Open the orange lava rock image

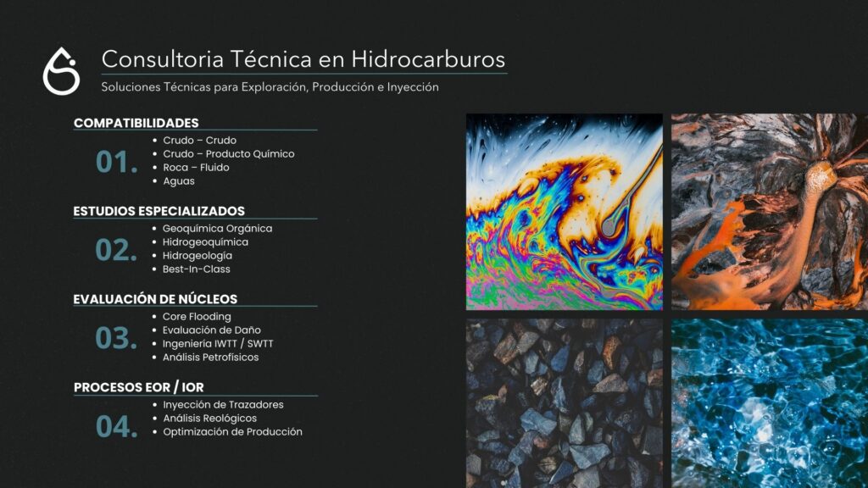click(x=769, y=212)
